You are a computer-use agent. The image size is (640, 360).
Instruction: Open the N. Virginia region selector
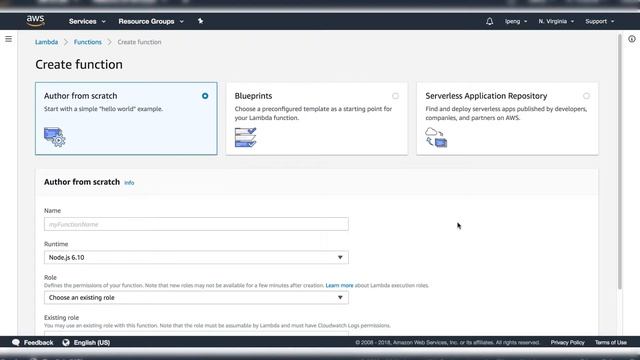556,21
